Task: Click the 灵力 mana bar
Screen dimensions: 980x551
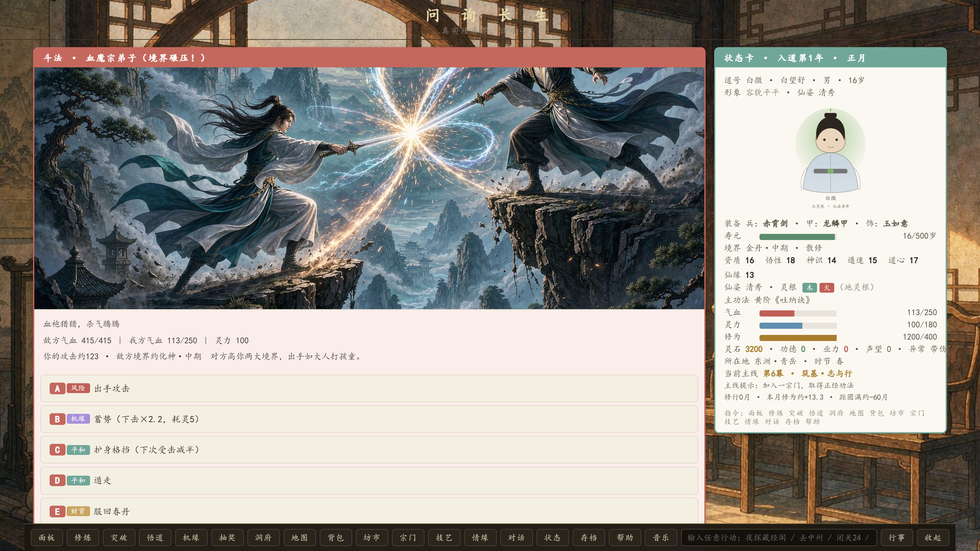Action: [x=798, y=325]
